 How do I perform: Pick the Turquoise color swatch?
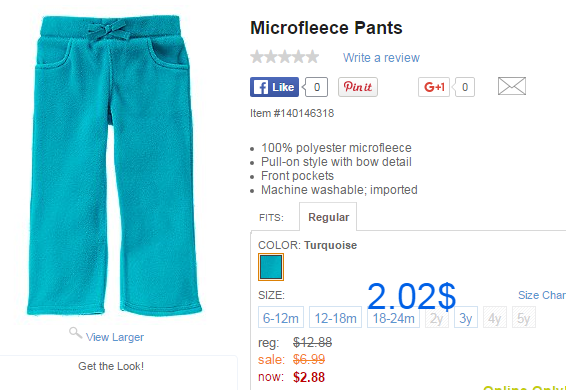(x=271, y=267)
